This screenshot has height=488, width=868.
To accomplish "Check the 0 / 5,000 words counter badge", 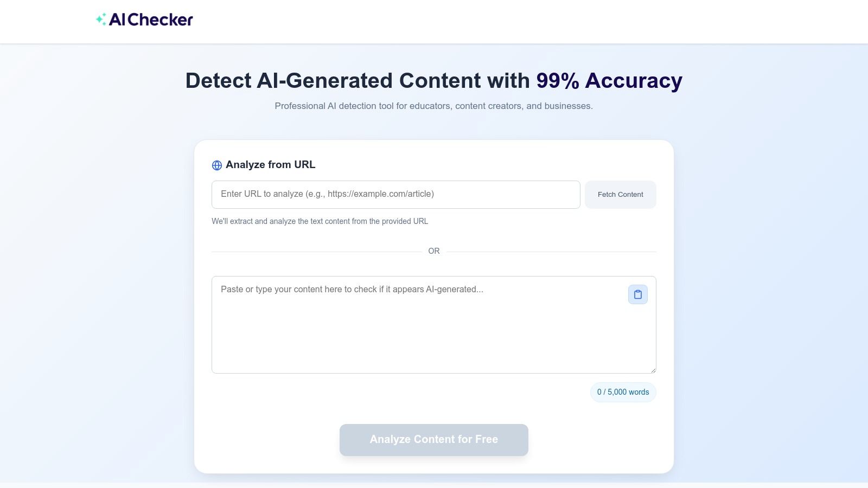I will pos(623,391).
